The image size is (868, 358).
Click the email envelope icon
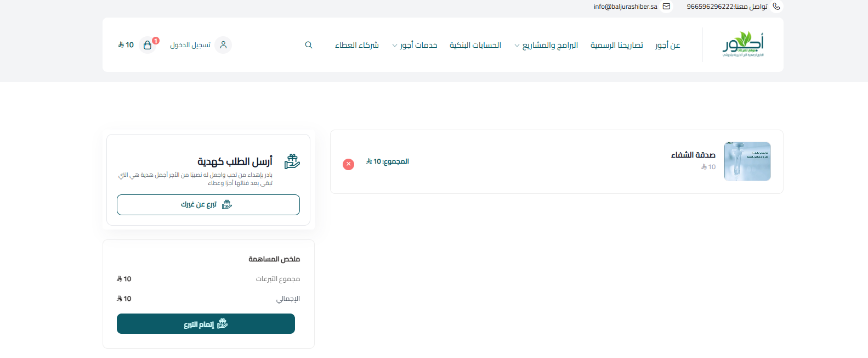pos(667,7)
